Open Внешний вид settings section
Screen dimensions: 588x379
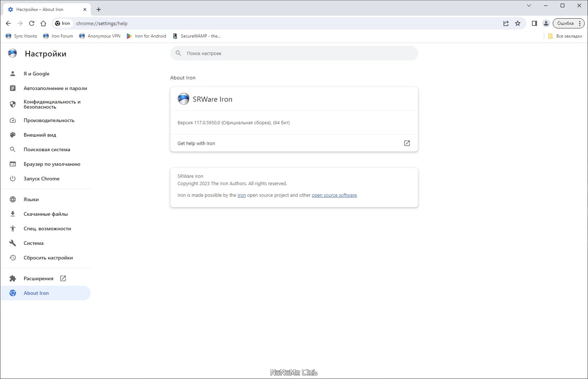pos(46,135)
